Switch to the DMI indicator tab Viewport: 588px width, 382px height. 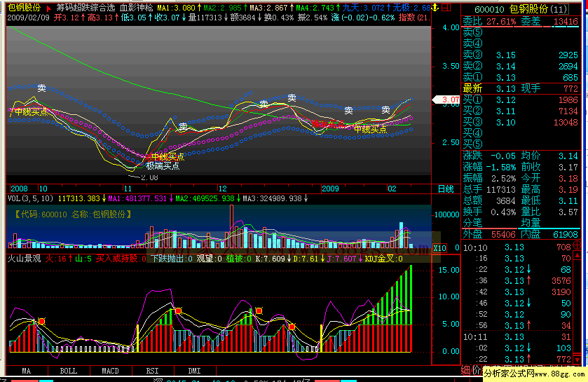coord(194,371)
